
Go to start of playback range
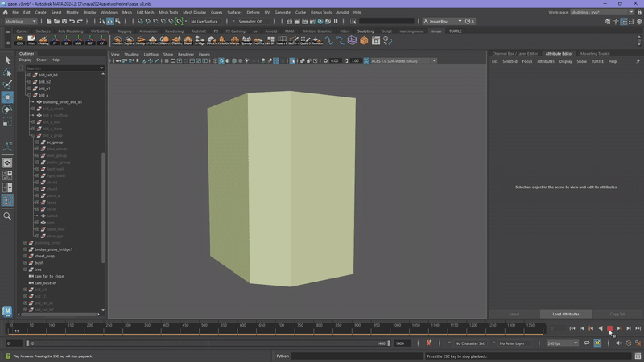pos(572,328)
